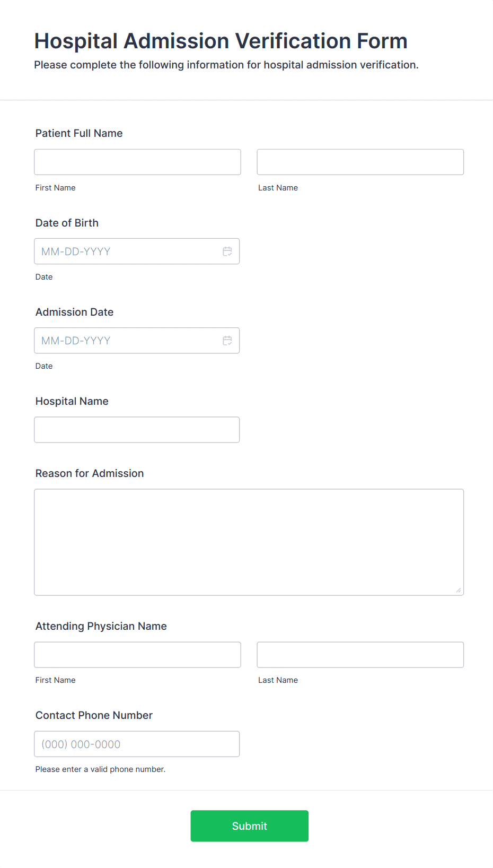This screenshot has height=868, width=493.
Task: Click the patient First Name field
Action: click(x=137, y=162)
